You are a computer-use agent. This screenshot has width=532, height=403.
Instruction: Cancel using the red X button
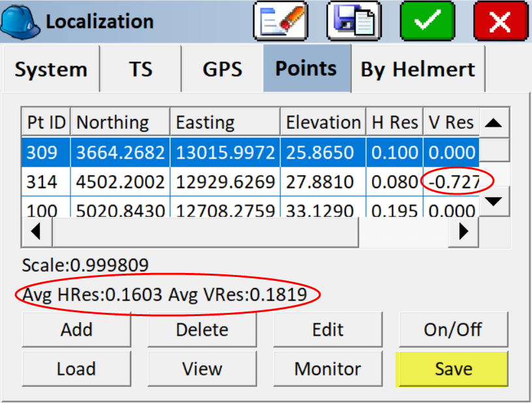(500, 21)
